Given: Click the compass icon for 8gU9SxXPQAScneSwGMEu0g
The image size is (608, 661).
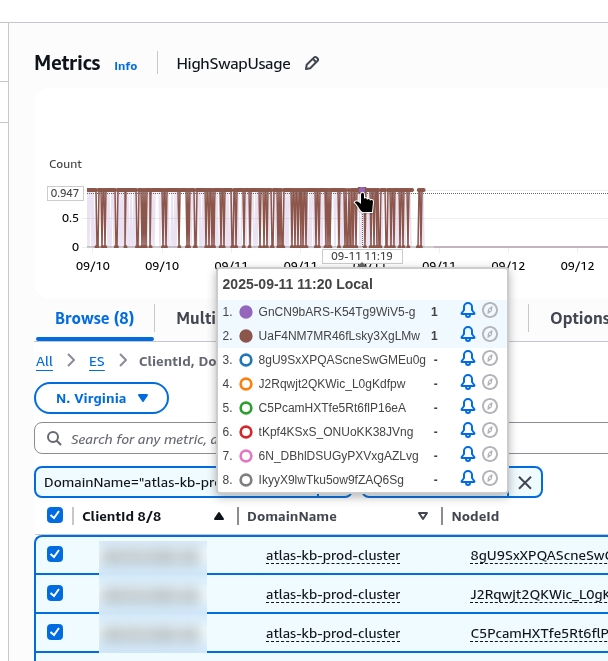Looking at the screenshot, I should [490, 359].
